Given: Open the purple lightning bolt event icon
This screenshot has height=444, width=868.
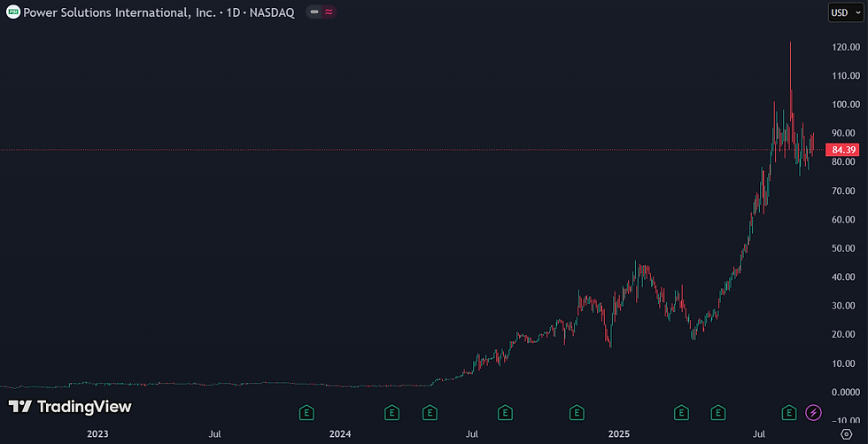Looking at the screenshot, I should coord(814,412).
